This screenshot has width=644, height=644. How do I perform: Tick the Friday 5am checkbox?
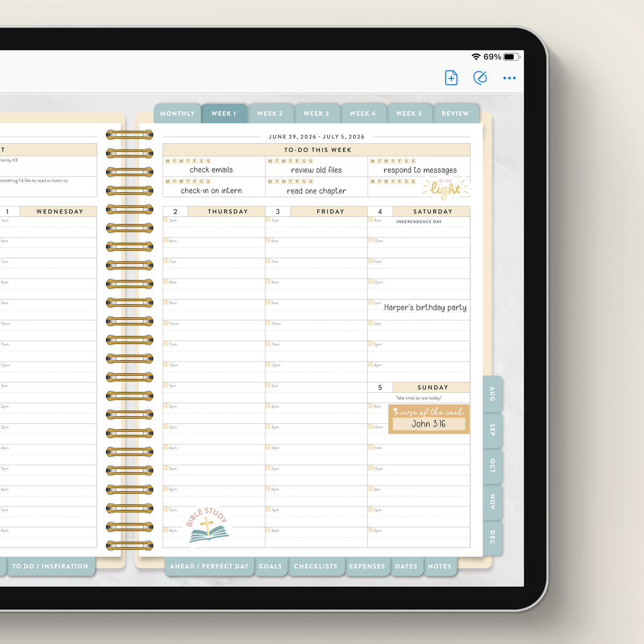[268, 219]
